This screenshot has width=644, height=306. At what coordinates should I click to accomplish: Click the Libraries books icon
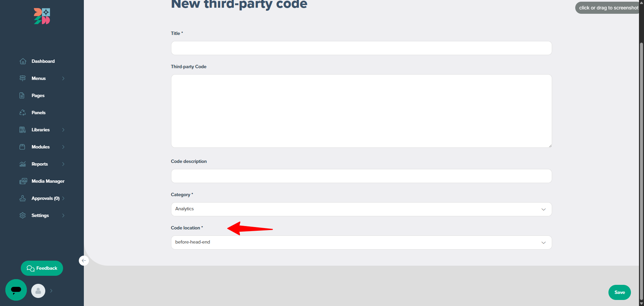tap(22, 130)
